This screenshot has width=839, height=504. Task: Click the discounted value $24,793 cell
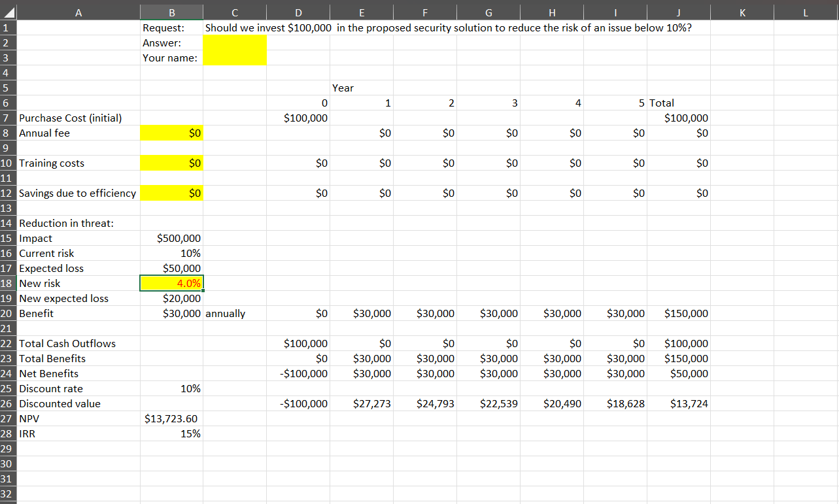[x=425, y=404]
